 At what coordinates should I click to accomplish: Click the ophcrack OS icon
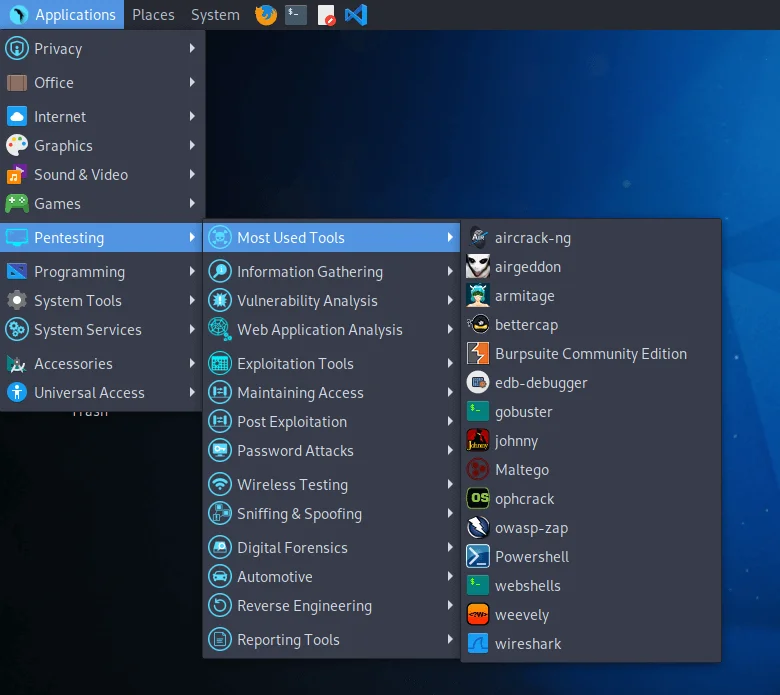[478, 498]
